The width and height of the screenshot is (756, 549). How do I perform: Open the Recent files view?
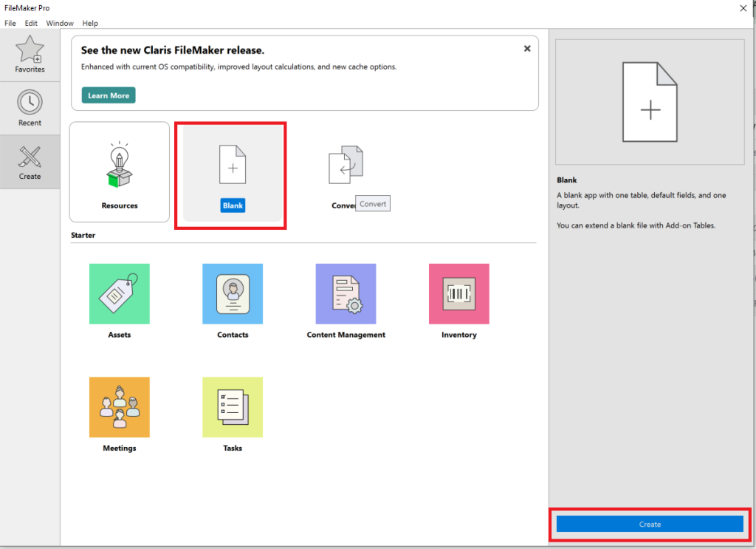(x=30, y=108)
